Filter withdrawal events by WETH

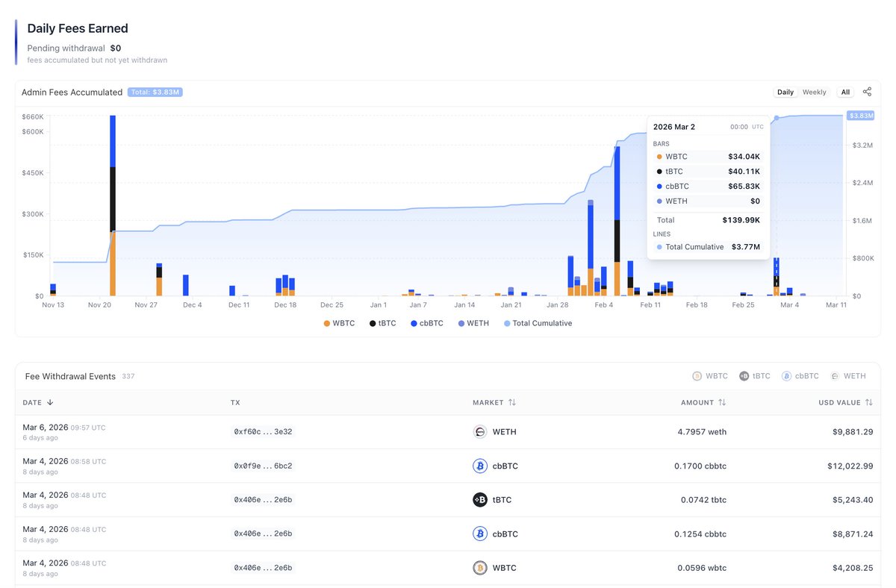[848, 376]
